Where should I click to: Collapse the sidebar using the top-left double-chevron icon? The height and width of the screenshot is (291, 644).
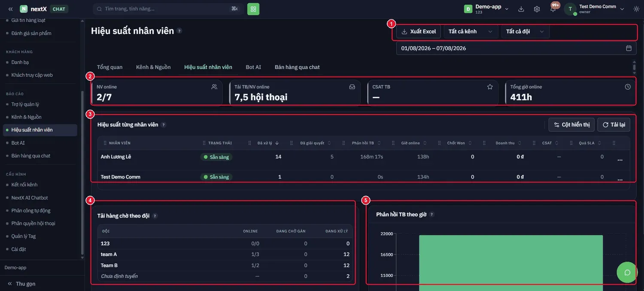pos(10,9)
